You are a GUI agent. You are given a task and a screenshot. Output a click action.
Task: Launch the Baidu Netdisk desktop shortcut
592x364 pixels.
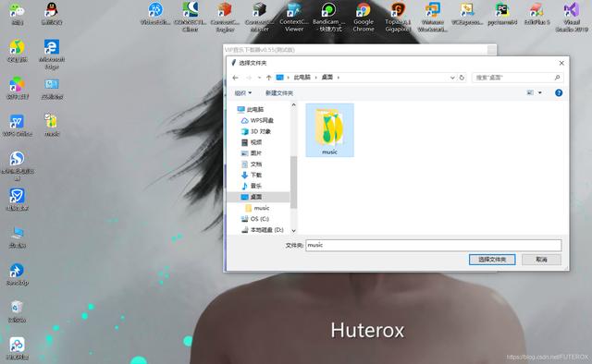click(x=17, y=348)
